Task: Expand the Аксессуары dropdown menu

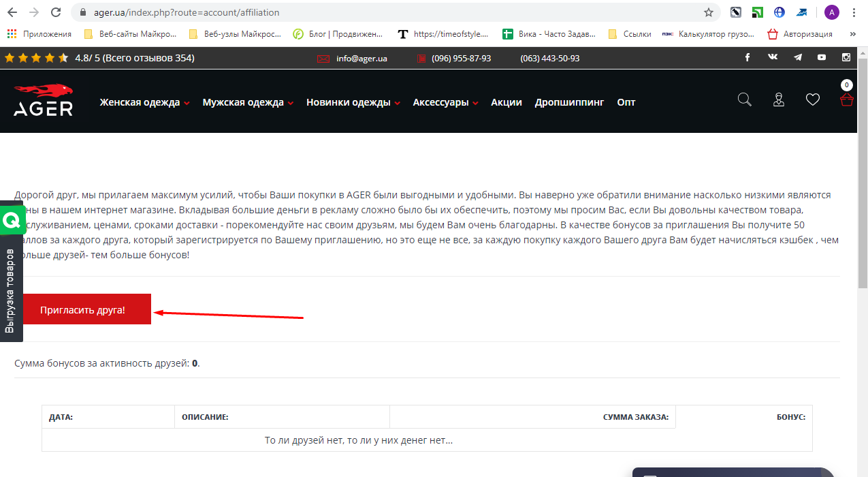Action: (445, 102)
